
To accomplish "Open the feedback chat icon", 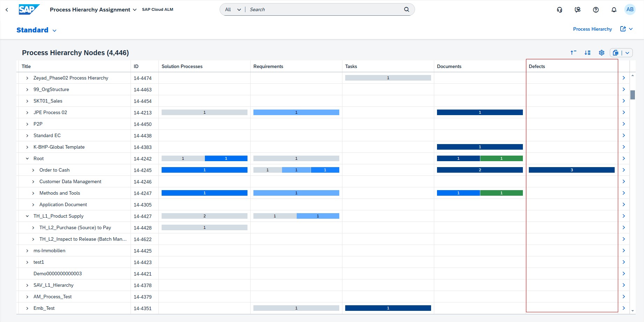I will pos(578,10).
